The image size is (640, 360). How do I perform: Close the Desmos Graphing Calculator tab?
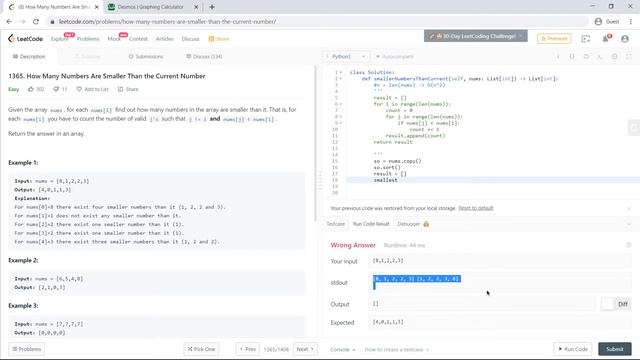click(196, 7)
